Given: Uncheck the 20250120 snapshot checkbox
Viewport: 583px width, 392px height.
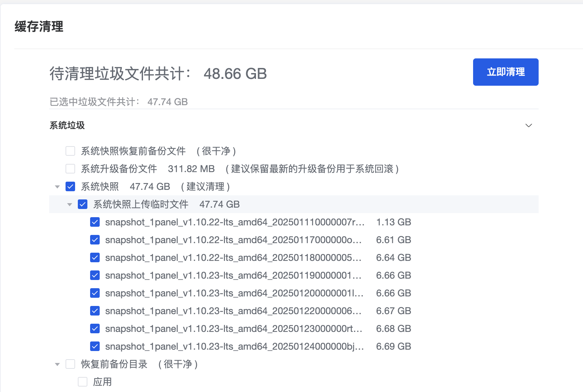Looking at the screenshot, I should click(95, 293).
